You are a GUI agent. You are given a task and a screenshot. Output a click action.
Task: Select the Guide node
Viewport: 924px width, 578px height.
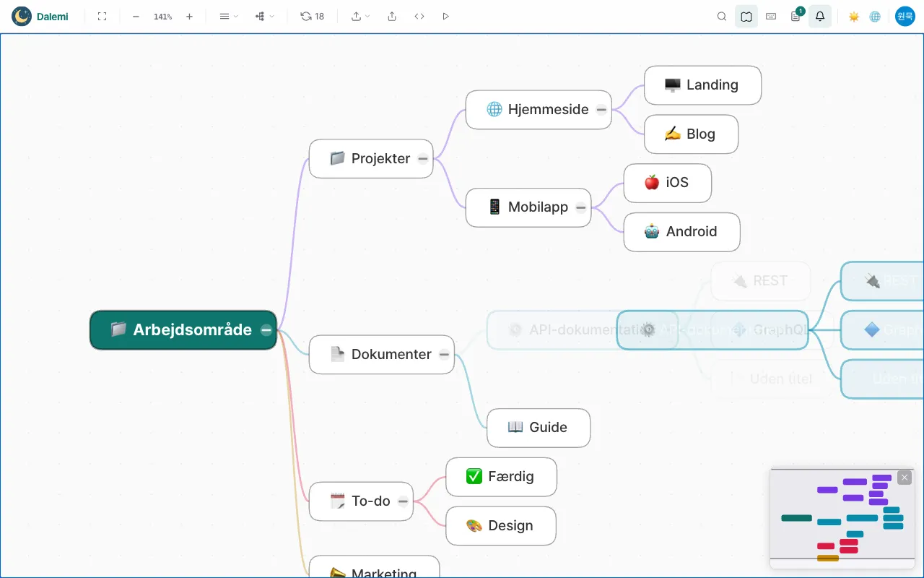(539, 428)
